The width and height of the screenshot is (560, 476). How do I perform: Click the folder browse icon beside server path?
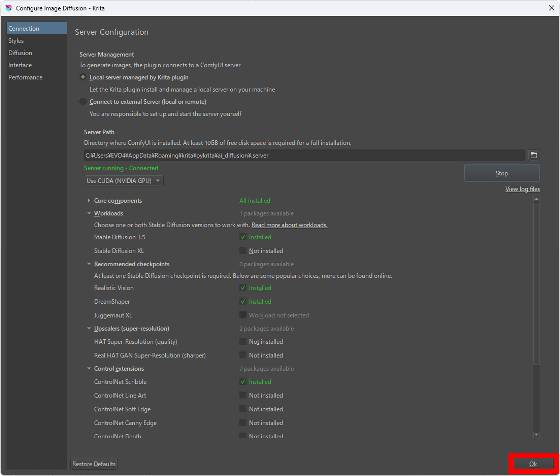(534, 155)
